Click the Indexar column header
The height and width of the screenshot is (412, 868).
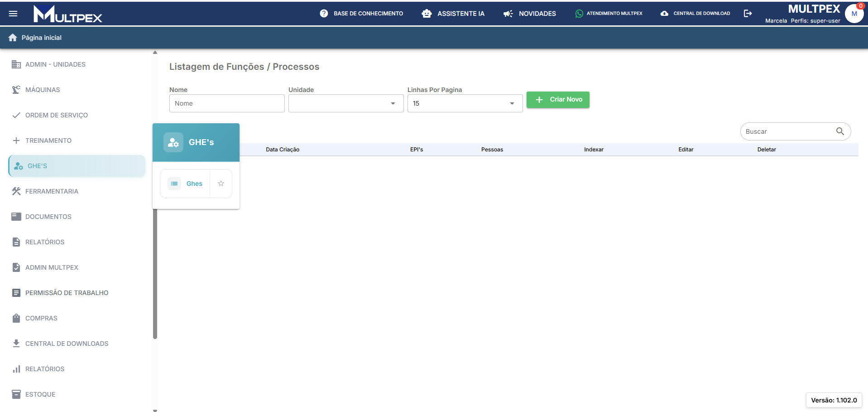click(x=594, y=150)
